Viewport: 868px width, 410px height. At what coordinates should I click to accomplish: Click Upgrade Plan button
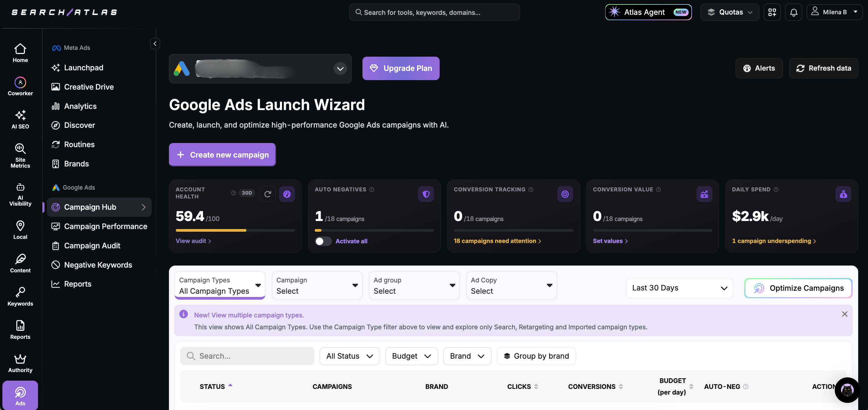[401, 68]
